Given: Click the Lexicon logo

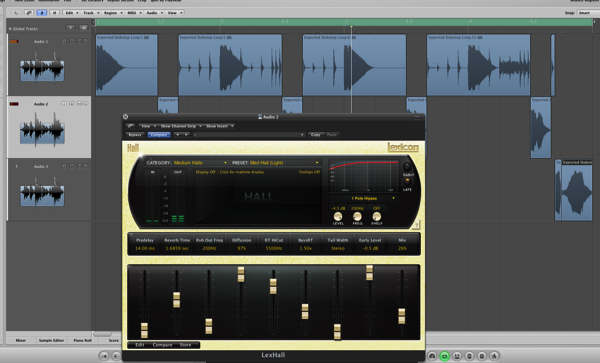Looking at the screenshot, I should tap(403, 147).
